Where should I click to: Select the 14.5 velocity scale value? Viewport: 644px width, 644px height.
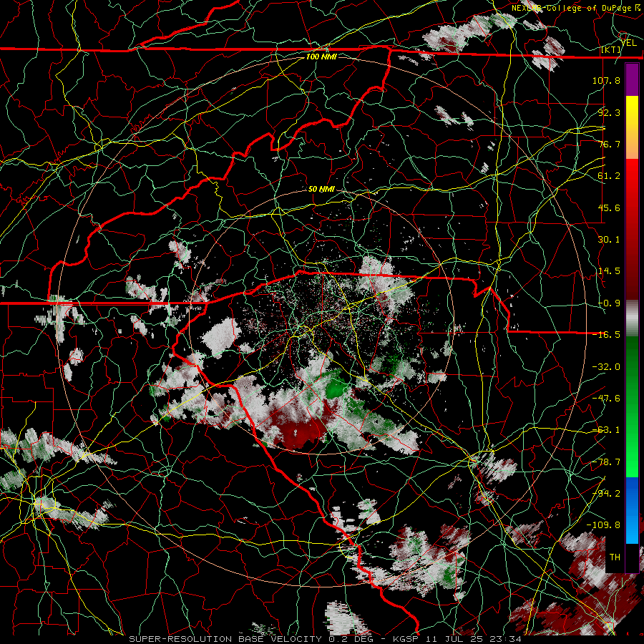[609, 271]
